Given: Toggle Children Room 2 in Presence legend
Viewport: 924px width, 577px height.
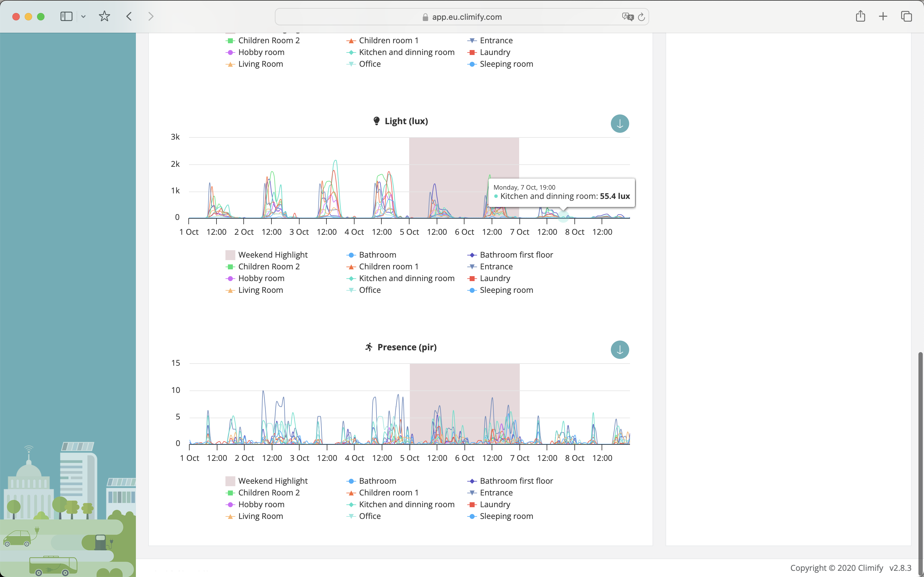Looking at the screenshot, I should tap(262, 493).
